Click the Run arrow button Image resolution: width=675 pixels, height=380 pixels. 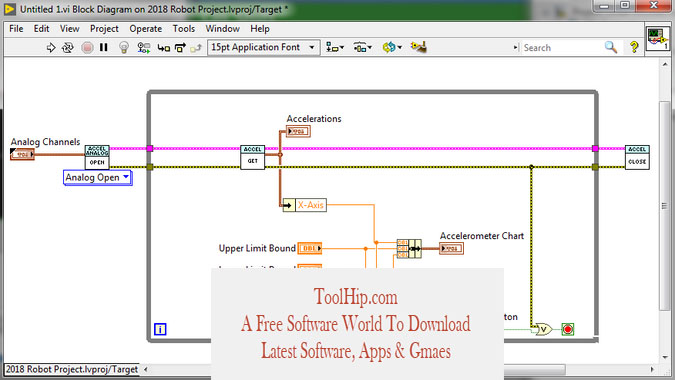point(51,47)
